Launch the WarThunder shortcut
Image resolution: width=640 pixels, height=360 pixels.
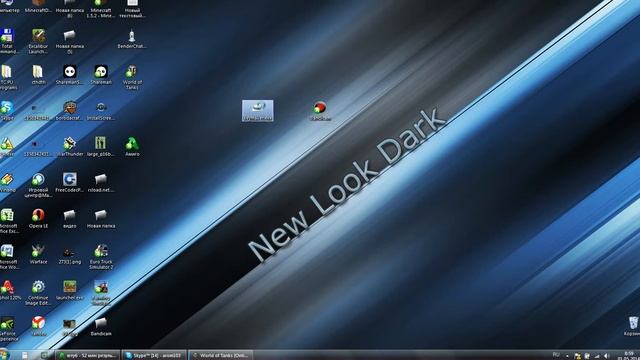[x=70, y=147]
